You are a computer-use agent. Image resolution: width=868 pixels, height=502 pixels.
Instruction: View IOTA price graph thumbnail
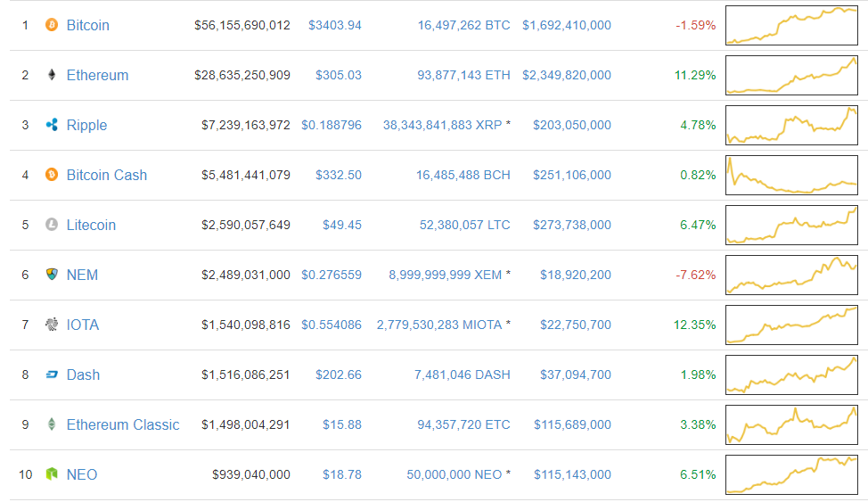click(791, 325)
